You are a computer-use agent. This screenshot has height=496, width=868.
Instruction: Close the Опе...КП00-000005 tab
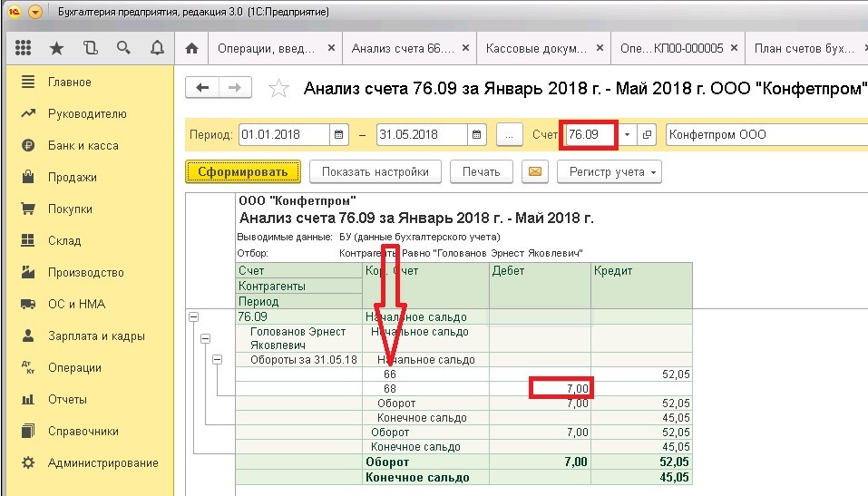(x=734, y=48)
